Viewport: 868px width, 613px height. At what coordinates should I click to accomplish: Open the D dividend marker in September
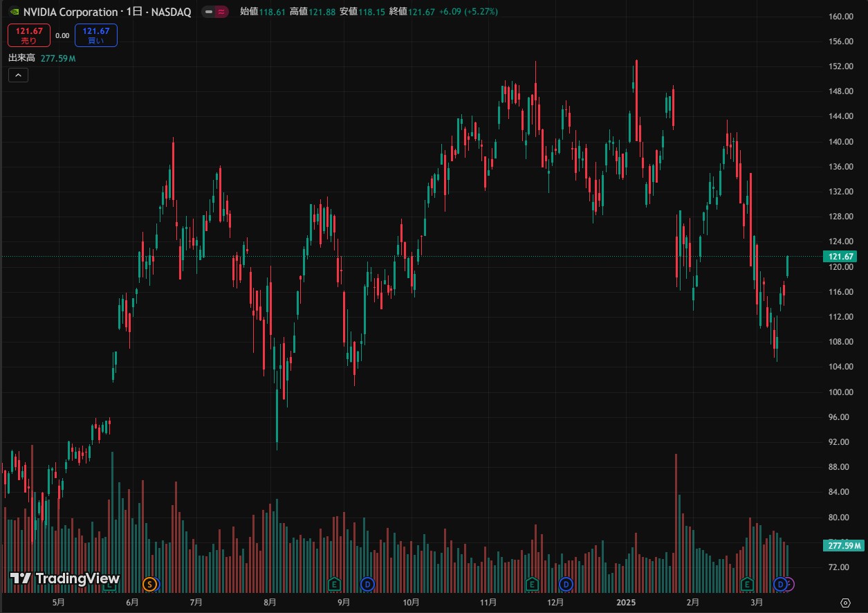click(367, 585)
